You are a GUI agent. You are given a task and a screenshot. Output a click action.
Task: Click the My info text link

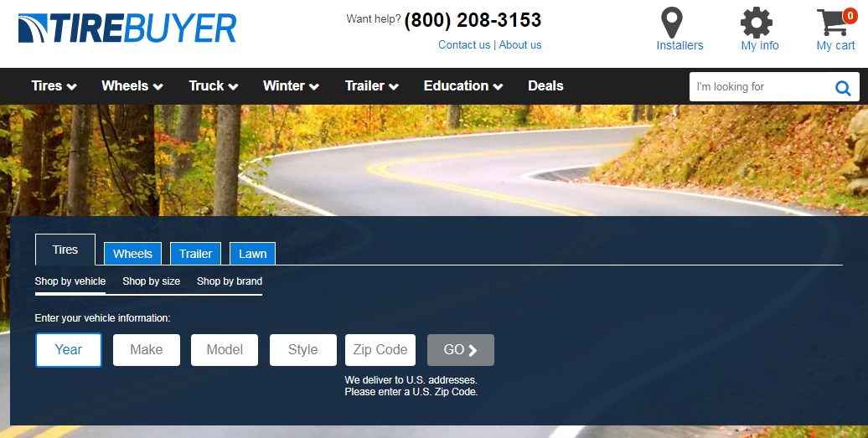point(759,45)
